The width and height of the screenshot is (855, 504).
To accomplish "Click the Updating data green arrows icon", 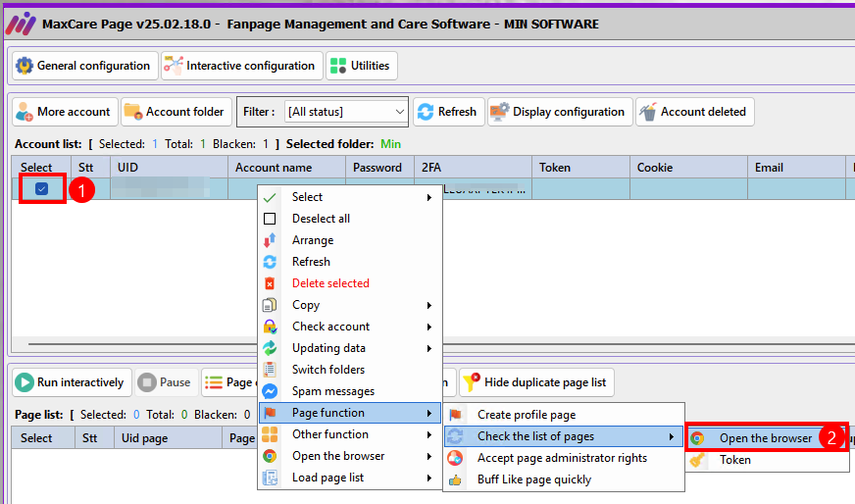I will click(x=270, y=348).
